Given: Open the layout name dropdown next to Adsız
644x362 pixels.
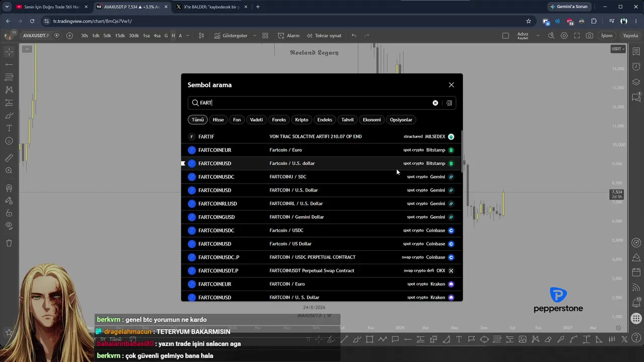Looking at the screenshot, I should [537, 36].
